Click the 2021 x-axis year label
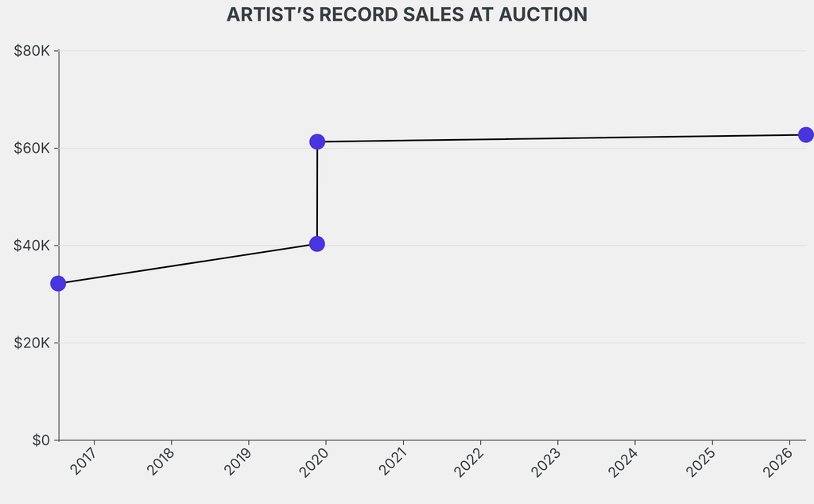Image resolution: width=814 pixels, height=504 pixels. point(391,461)
